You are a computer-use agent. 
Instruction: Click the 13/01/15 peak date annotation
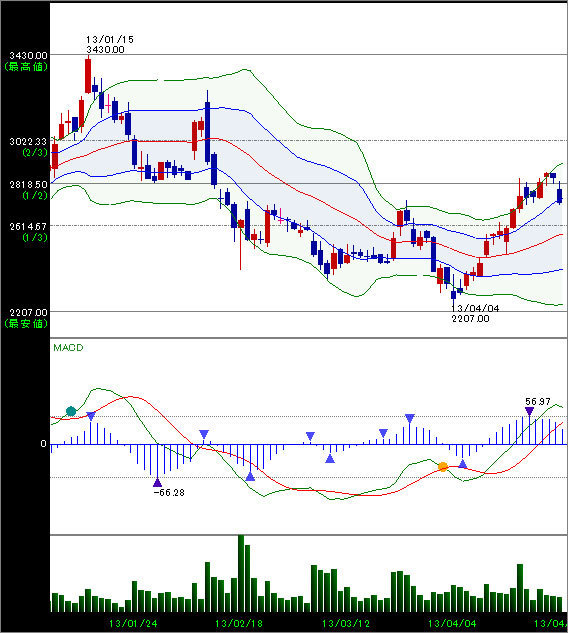[110, 40]
